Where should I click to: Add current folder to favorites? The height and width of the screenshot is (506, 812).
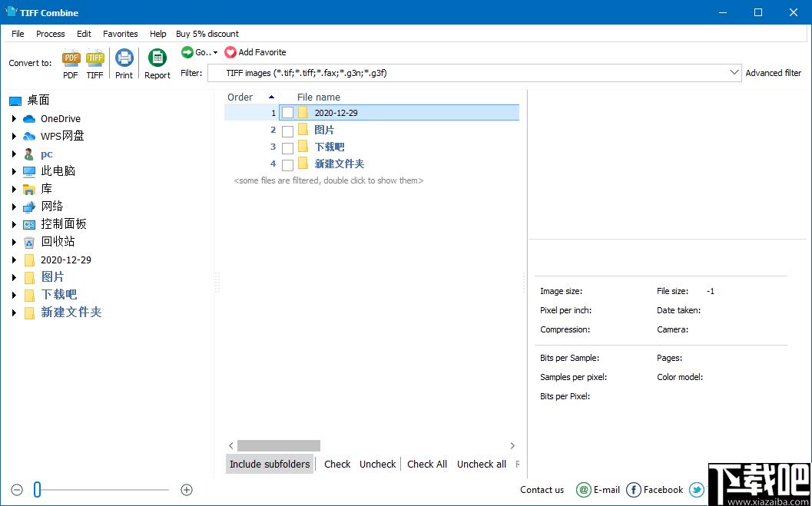[x=255, y=52]
